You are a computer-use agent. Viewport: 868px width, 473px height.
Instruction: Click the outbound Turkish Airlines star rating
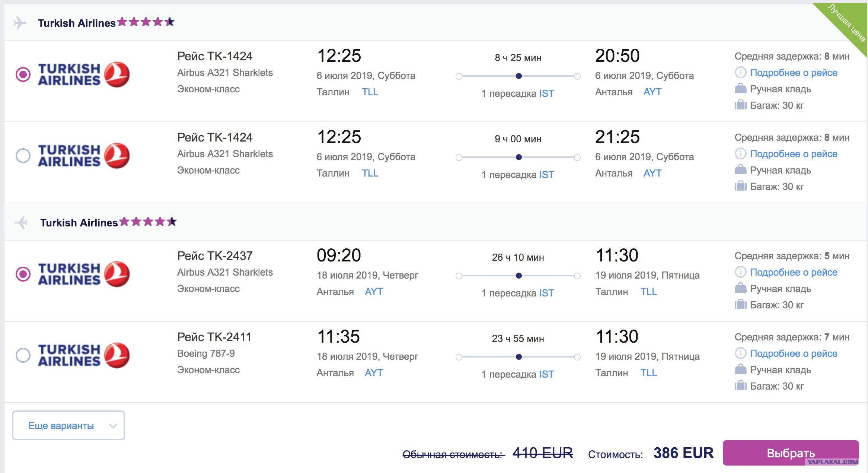pos(146,22)
